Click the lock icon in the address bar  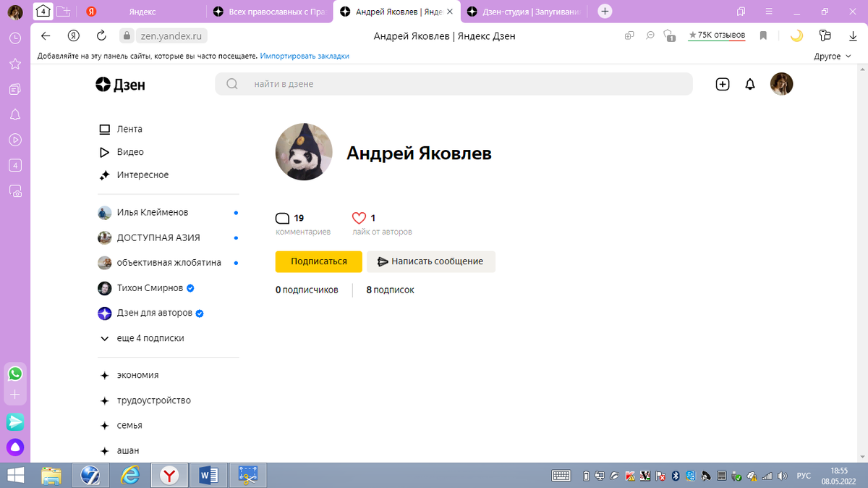click(127, 35)
